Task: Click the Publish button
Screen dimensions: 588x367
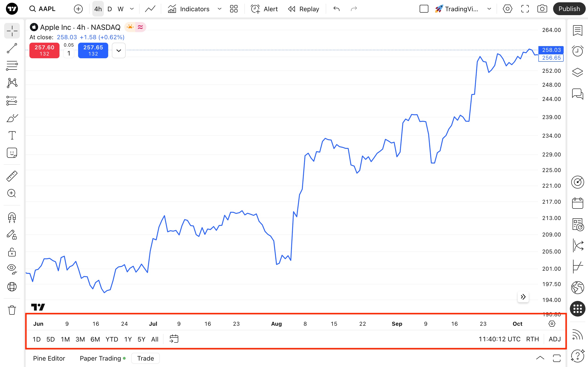Action: point(569,9)
